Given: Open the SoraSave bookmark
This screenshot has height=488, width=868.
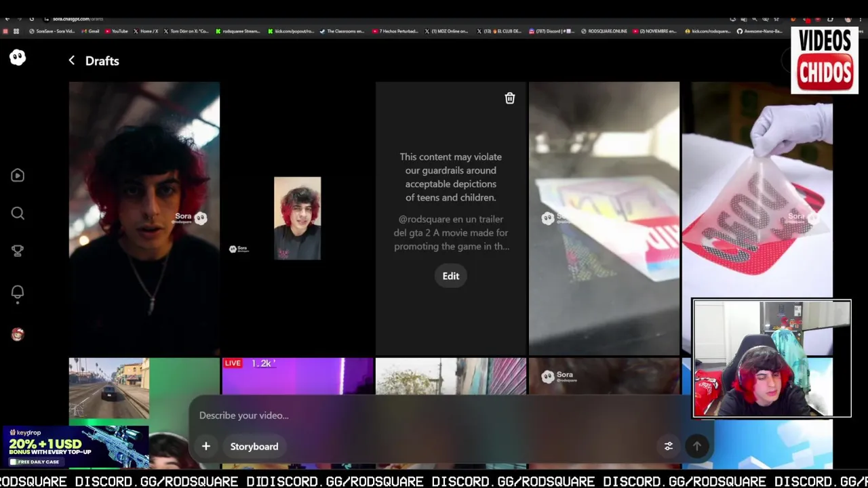Looking at the screenshot, I should 52,31.
